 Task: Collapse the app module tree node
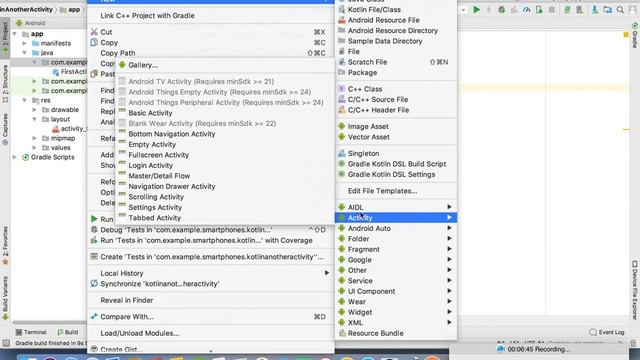coord(15,34)
